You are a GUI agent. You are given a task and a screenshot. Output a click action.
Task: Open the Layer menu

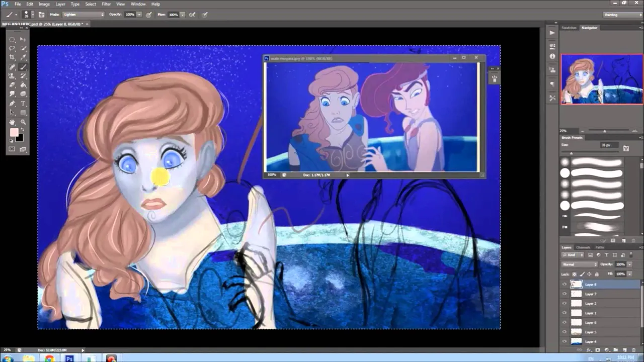click(x=60, y=4)
